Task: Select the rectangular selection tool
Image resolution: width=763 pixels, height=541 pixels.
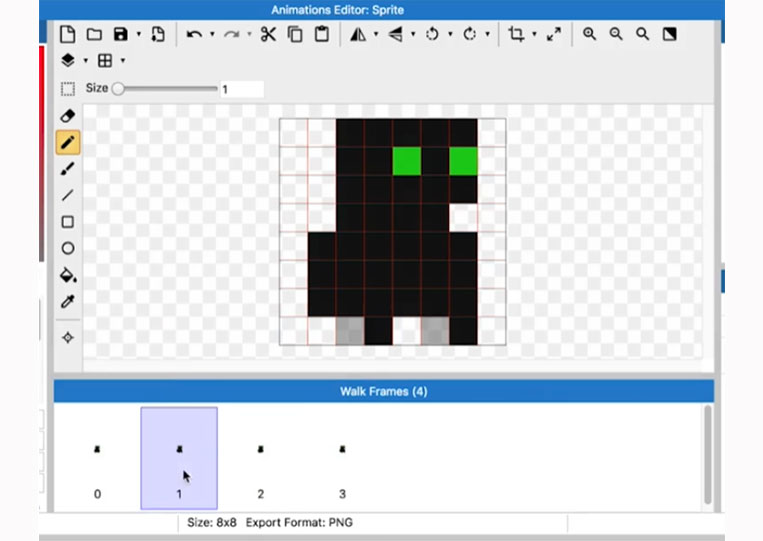Action: point(68,89)
